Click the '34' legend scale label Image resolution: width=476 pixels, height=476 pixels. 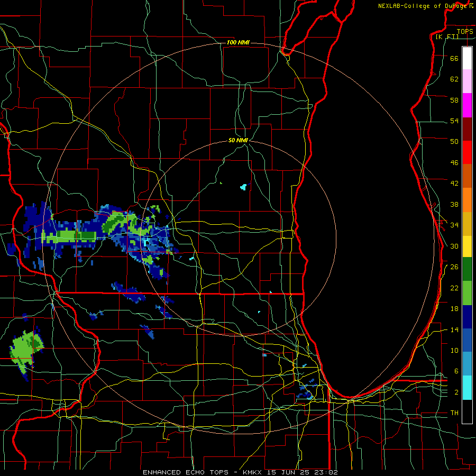[454, 225]
